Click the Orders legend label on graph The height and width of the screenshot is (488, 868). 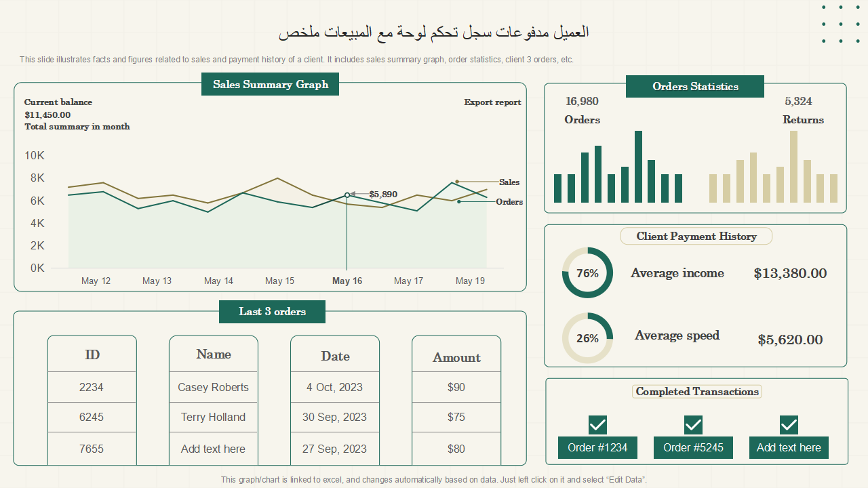[x=509, y=202]
